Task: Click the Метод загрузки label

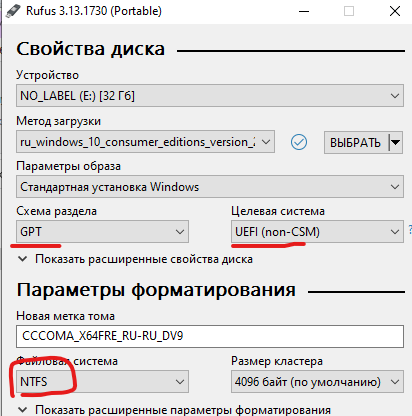Action: [59, 121]
